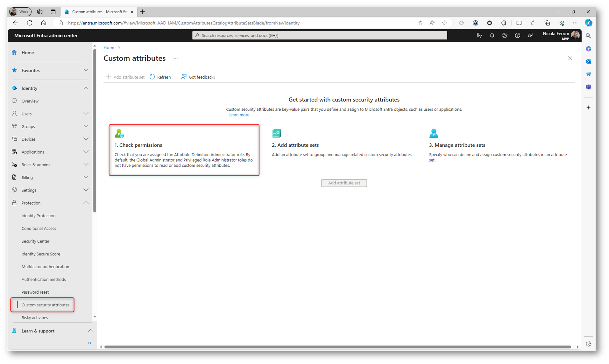Open Copilot icon in browser toolbar
The width and height of the screenshot is (609, 364).
[x=588, y=23]
